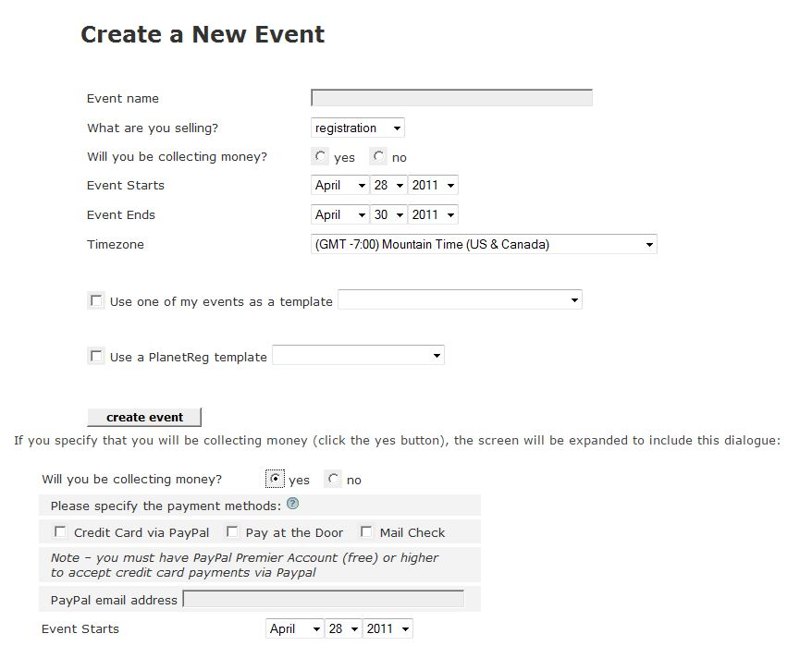Click the PayPal email address field
Image resolution: width=812 pixels, height=646 pixels.
coord(326,599)
